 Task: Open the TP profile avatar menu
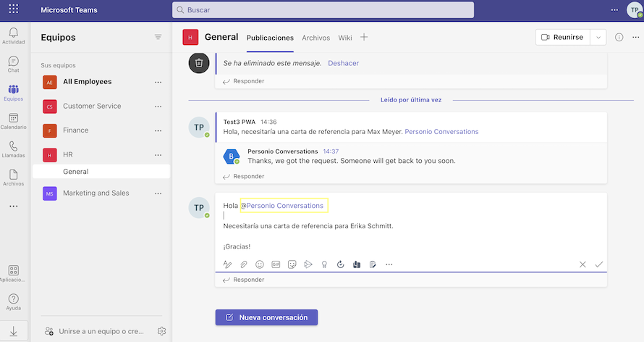[635, 10]
